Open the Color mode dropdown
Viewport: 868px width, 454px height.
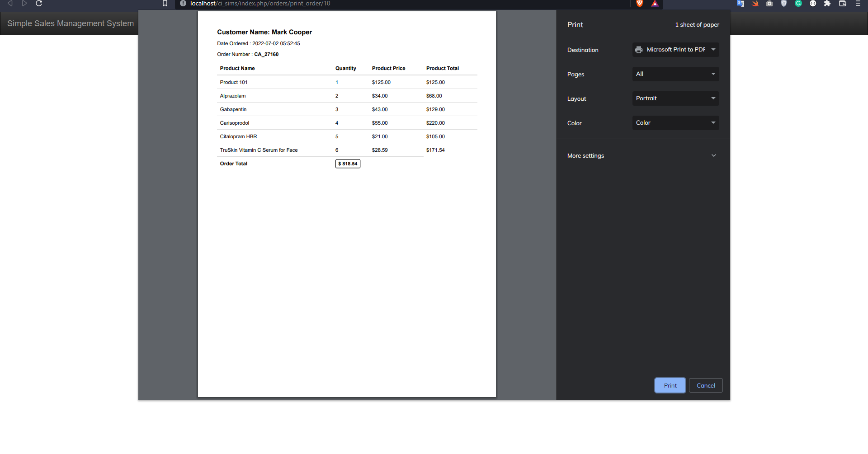675,123
